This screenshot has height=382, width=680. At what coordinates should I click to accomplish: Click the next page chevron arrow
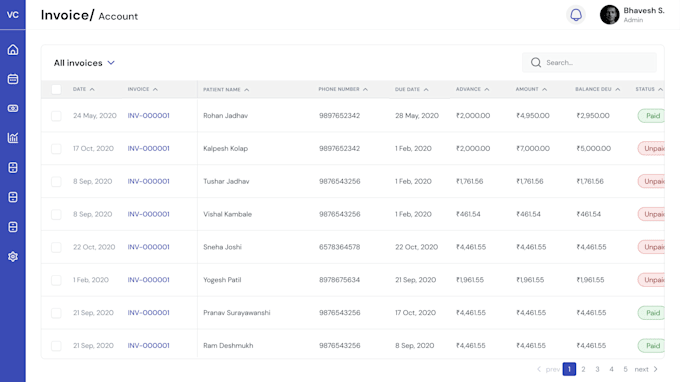[x=656, y=369]
